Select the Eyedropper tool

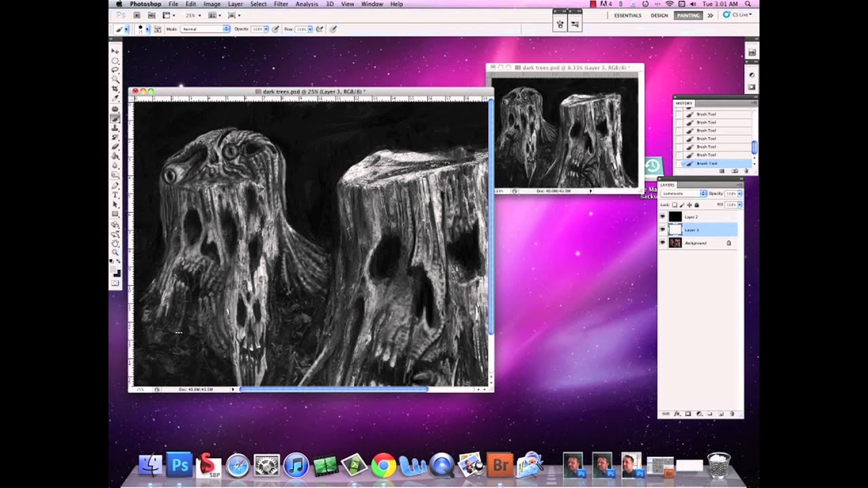[115, 99]
